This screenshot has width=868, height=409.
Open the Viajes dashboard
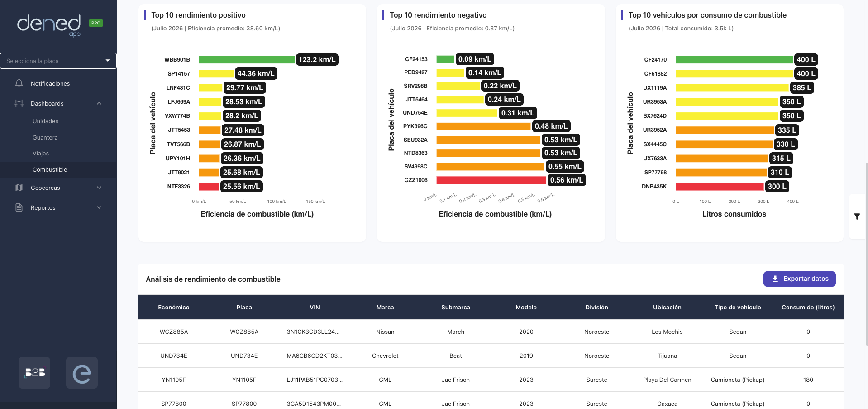coord(41,154)
